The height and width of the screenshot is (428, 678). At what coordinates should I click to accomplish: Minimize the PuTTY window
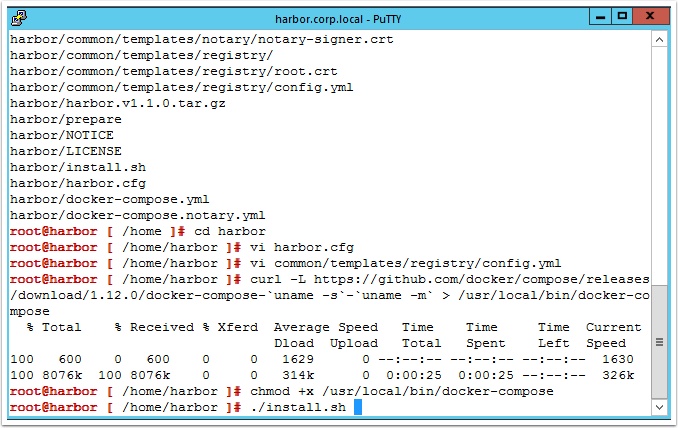(600, 17)
